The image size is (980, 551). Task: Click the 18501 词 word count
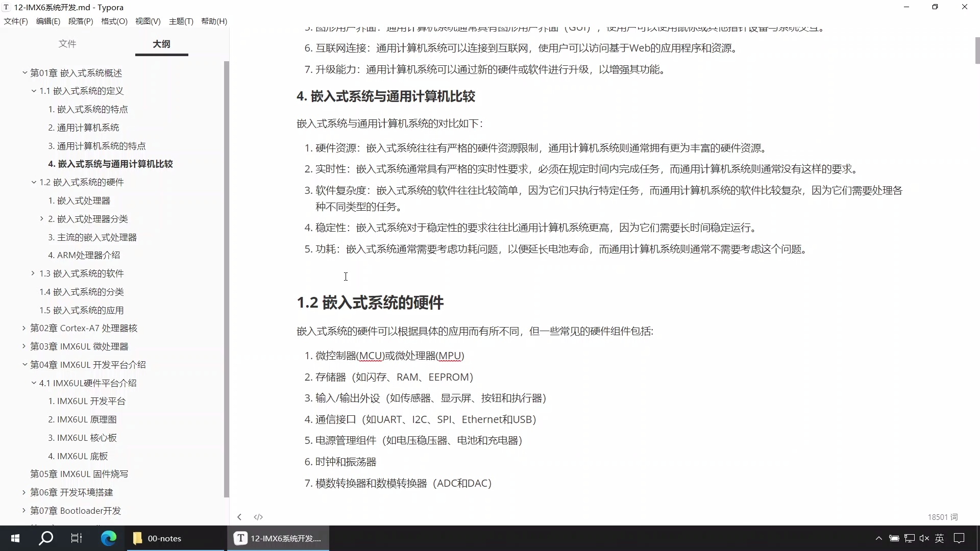pyautogui.click(x=942, y=517)
